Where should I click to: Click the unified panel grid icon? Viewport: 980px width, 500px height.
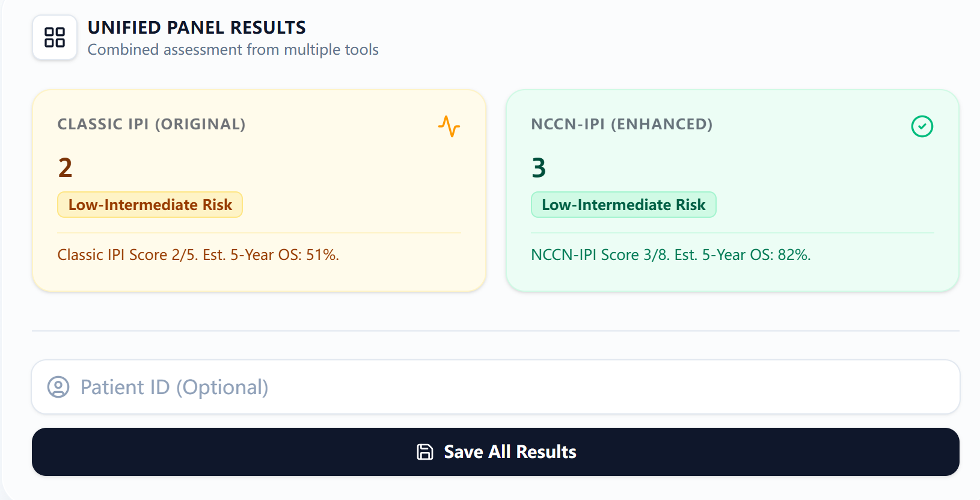[x=55, y=37]
